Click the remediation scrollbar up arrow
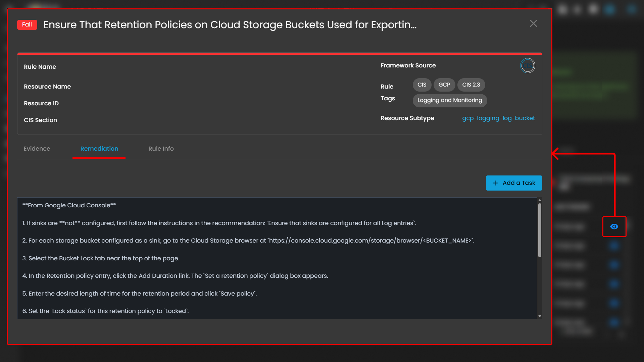The width and height of the screenshot is (644, 362). click(540, 200)
